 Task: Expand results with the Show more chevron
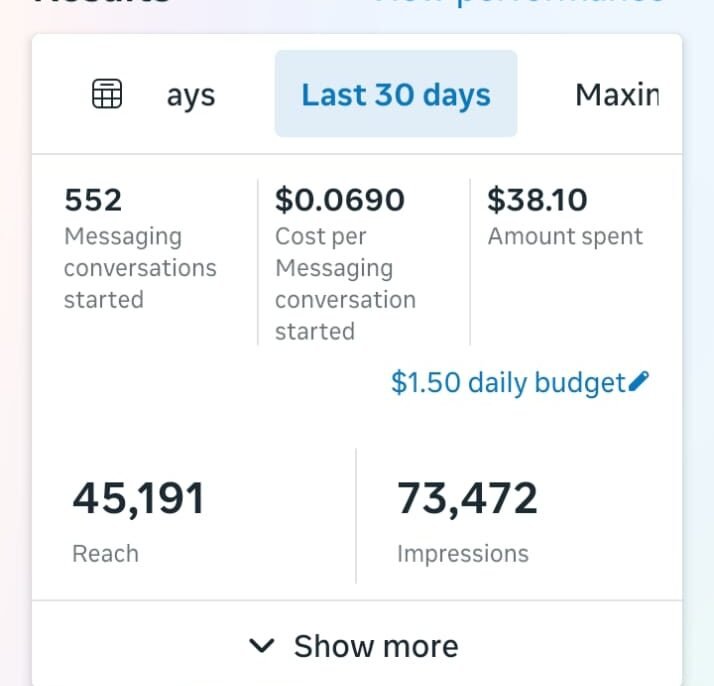262,646
